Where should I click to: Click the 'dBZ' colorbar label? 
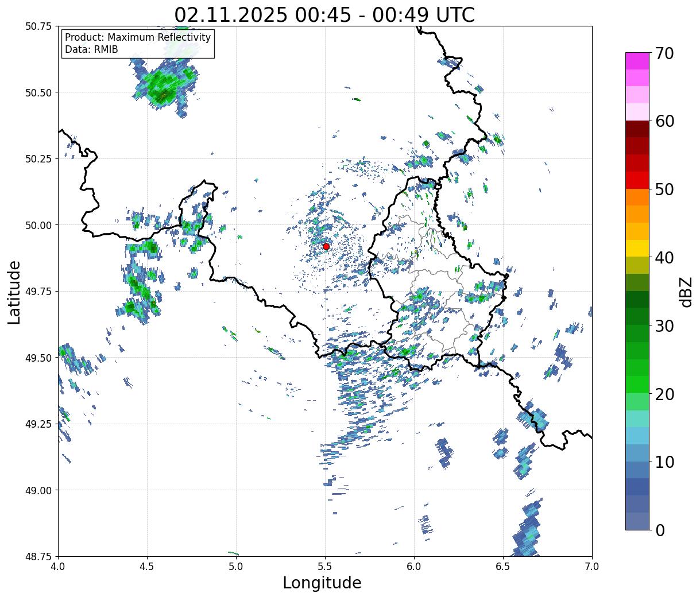point(685,291)
